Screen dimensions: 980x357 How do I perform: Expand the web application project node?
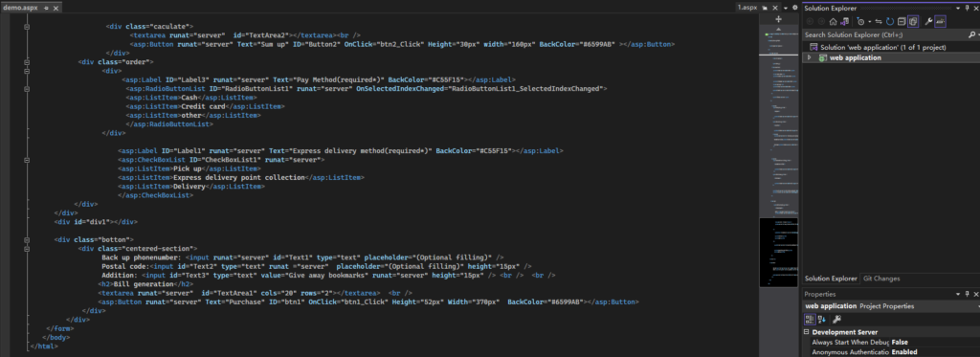pyautogui.click(x=810, y=57)
